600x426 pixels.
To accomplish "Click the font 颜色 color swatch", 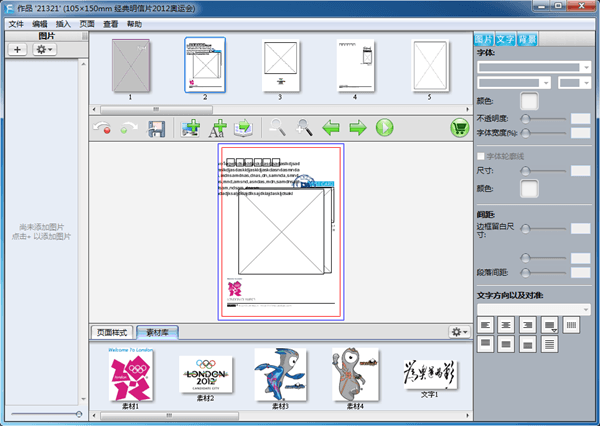I will point(529,100).
